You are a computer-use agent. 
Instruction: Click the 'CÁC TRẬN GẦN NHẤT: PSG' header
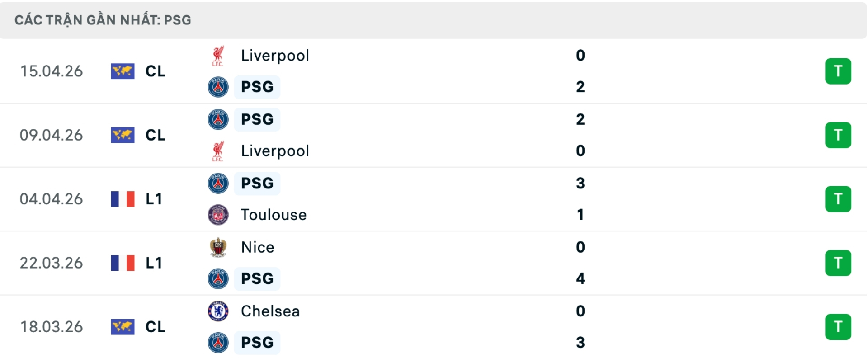[103, 20]
